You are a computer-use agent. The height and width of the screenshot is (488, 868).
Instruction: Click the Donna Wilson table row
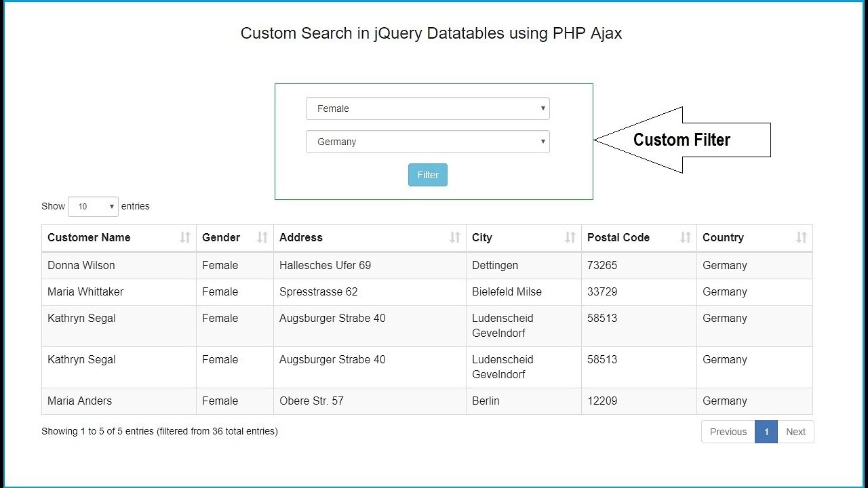pyautogui.click(x=81, y=265)
